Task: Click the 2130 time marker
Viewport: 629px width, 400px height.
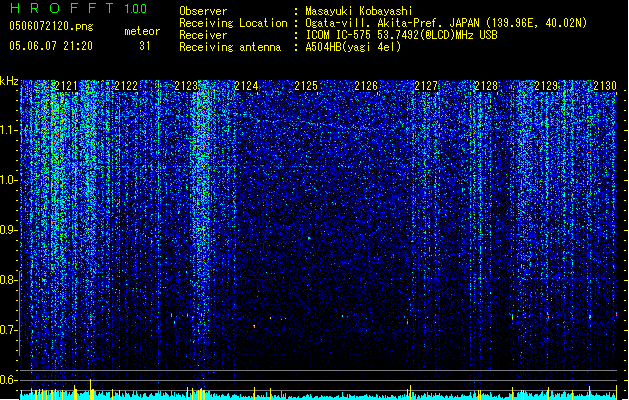Action: coord(605,86)
